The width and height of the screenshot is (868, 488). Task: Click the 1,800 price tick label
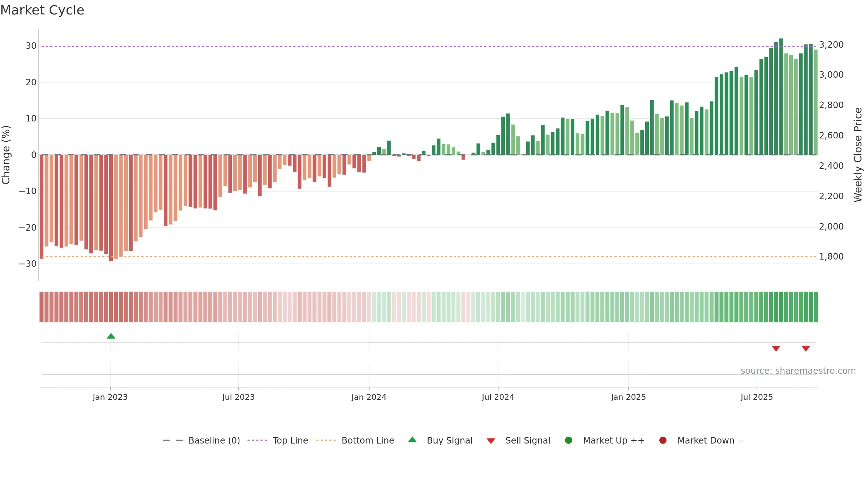tap(831, 257)
